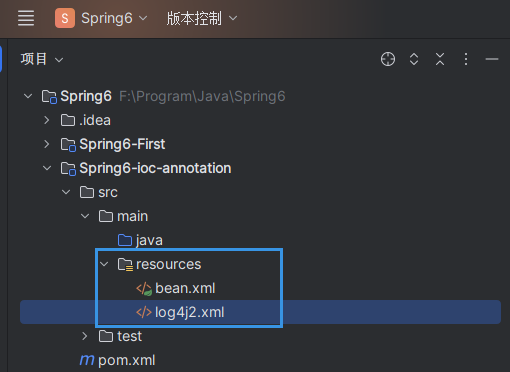This screenshot has width=510, height=372.
Task: Select the log4j2.xml file name
Action: click(190, 313)
